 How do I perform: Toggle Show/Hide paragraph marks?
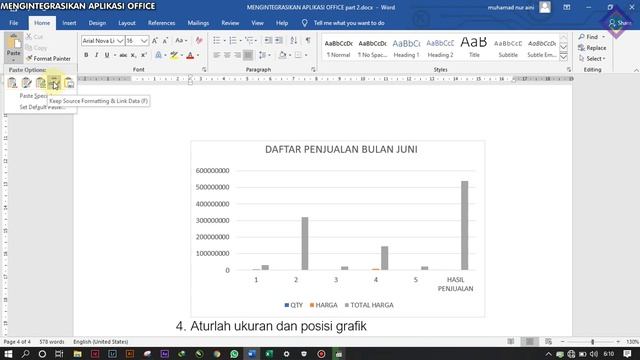point(308,40)
